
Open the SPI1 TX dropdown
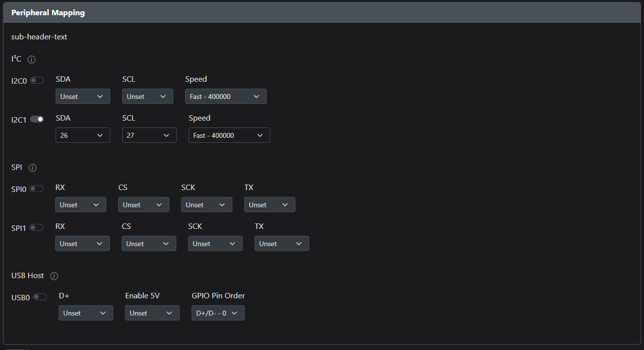tap(282, 244)
